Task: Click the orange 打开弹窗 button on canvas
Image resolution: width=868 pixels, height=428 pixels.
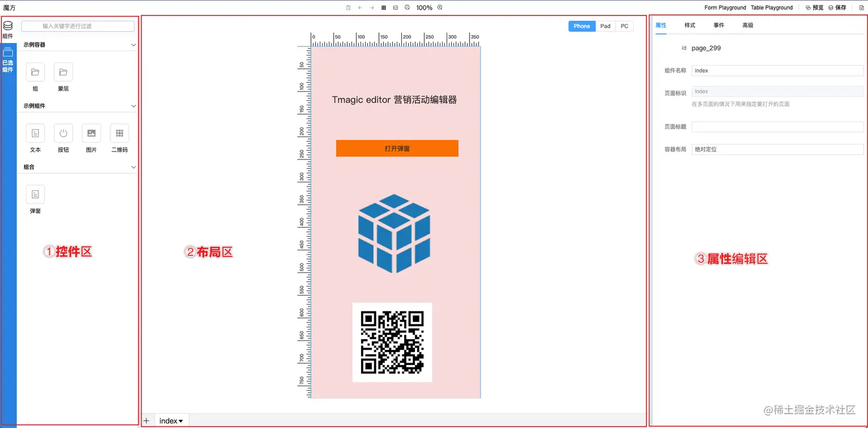Action: (397, 148)
